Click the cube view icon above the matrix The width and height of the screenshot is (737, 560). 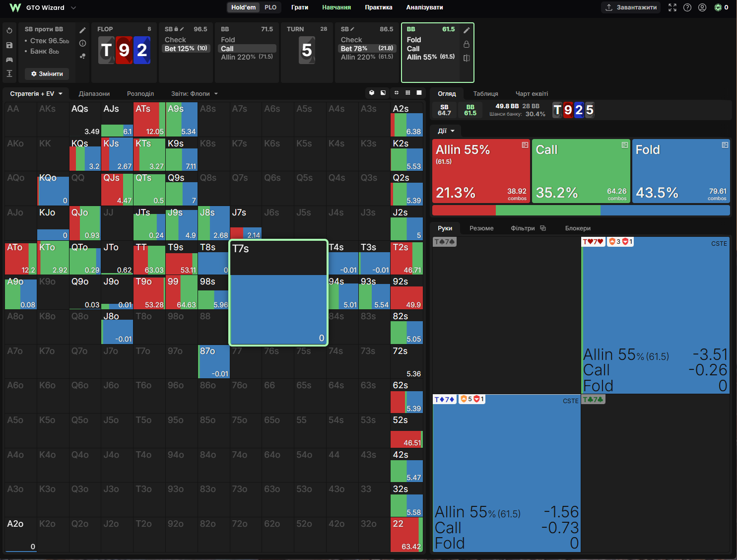click(x=372, y=93)
